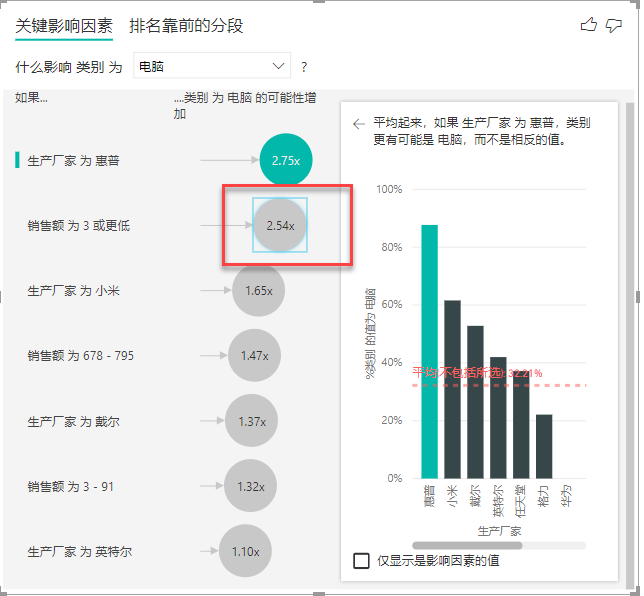Viewport: 644px width, 596px height.
Task: Click row 生产厂家 为 惠普
Action: [x=74, y=161]
